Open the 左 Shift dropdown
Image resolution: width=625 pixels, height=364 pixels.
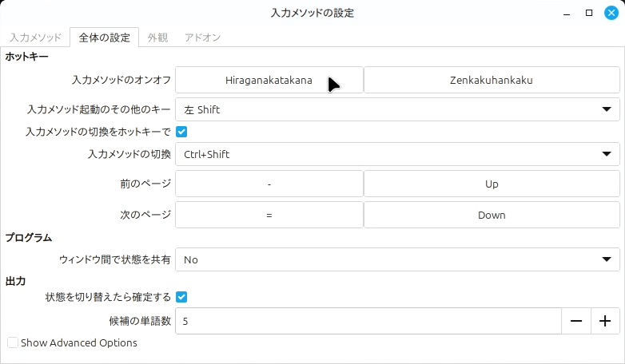[397, 109]
